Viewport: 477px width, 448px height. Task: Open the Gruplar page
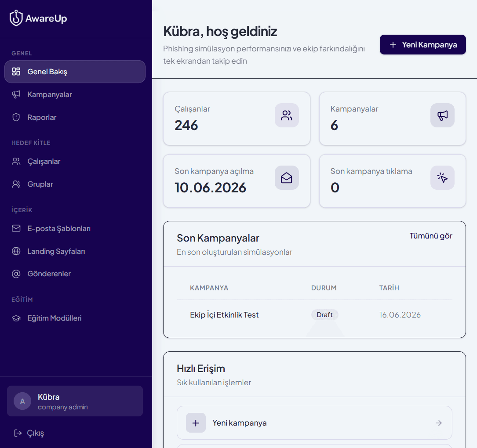[x=75, y=184]
